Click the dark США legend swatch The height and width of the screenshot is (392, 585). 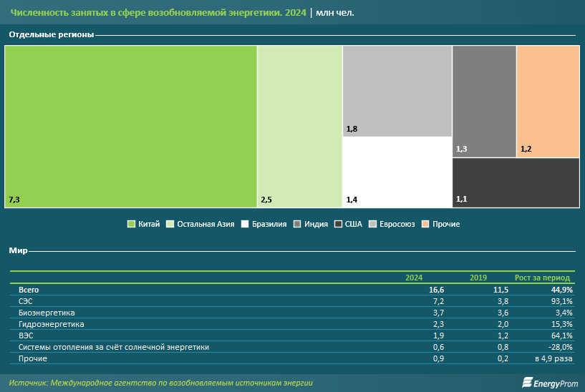point(339,224)
